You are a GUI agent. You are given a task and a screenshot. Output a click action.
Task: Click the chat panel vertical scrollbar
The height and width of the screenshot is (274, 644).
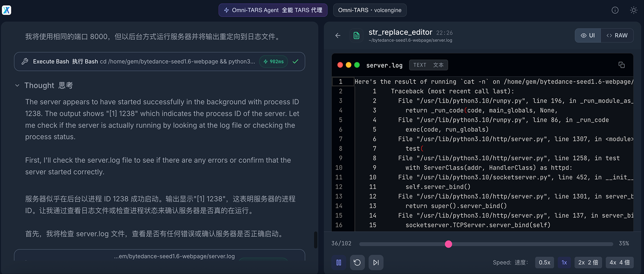pos(316,240)
